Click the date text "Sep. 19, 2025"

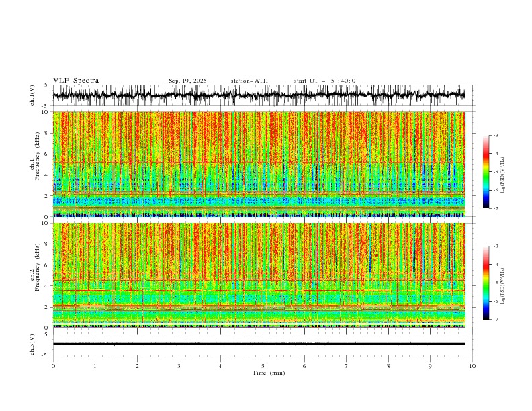[187, 81]
